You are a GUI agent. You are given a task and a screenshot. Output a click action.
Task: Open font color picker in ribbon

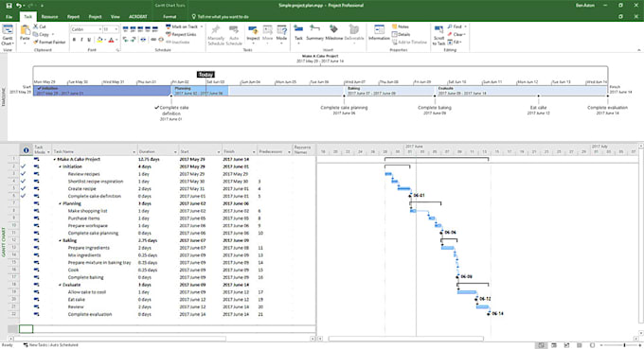tap(112, 40)
